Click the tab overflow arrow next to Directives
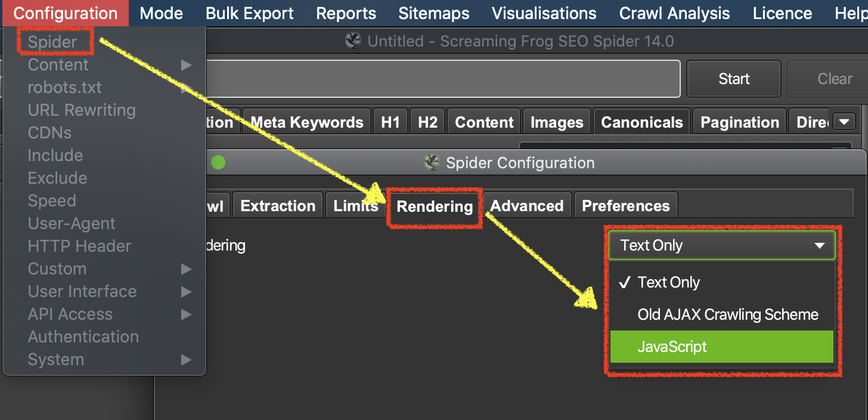 tap(844, 122)
